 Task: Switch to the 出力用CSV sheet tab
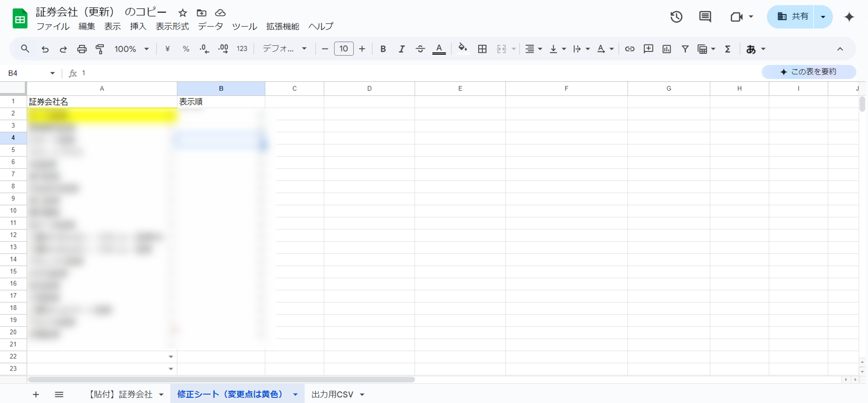pyautogui.click(x=332, y=394)
